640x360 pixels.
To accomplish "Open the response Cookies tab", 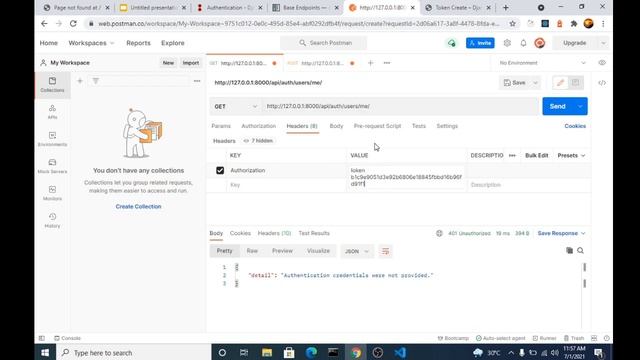I will [x=240, y=233].
